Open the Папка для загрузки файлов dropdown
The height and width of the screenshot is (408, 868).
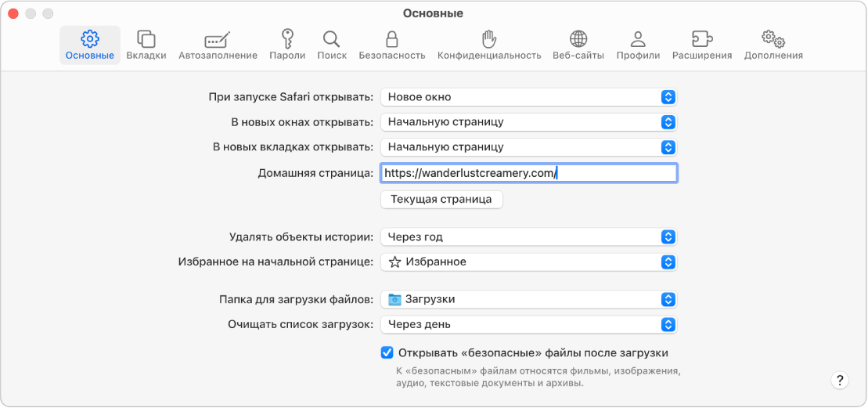[x=529, y=299]
